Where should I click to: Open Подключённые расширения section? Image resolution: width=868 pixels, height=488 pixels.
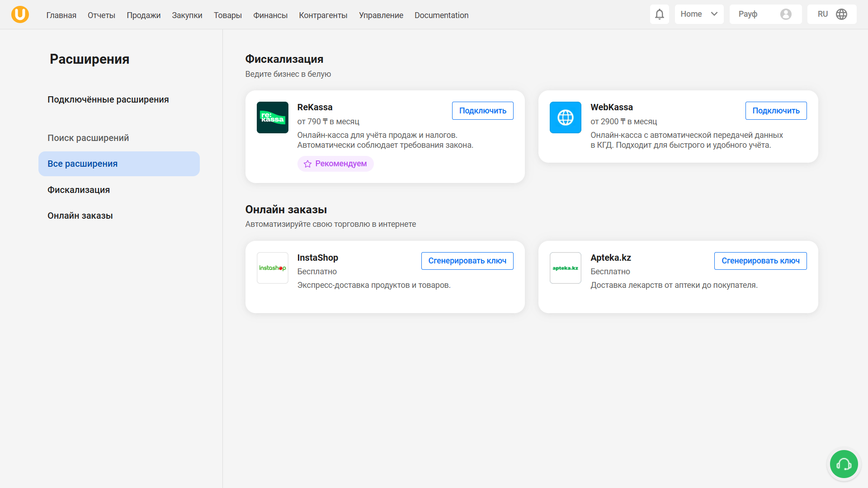pos(108,99)
